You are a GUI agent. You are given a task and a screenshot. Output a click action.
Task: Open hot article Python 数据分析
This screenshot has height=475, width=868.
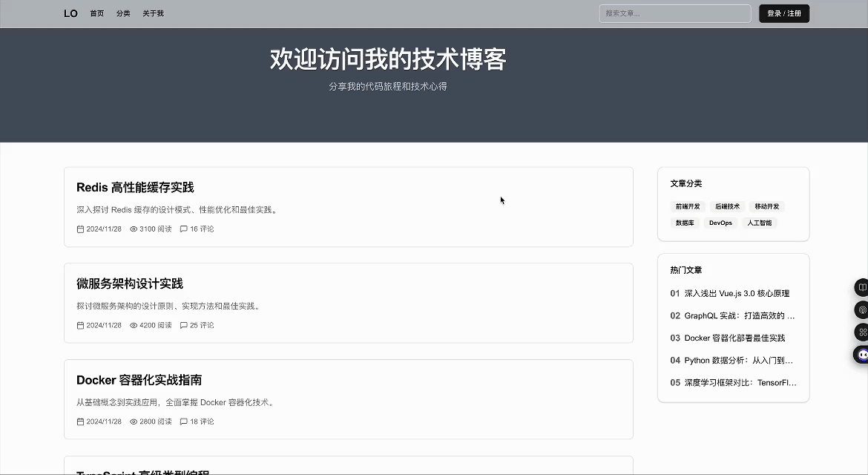tap(738, 361)
